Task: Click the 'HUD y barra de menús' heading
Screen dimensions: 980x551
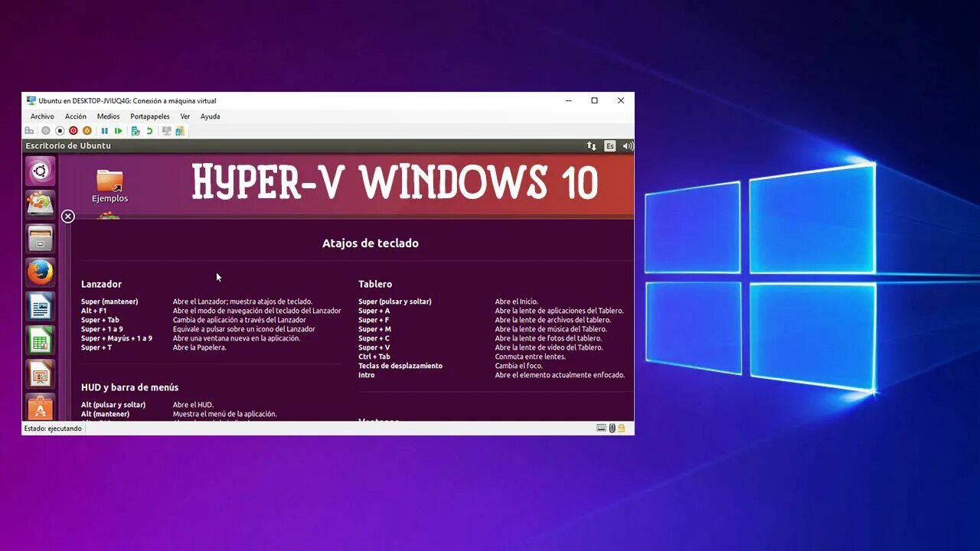Action: click(x=129, y=387)
